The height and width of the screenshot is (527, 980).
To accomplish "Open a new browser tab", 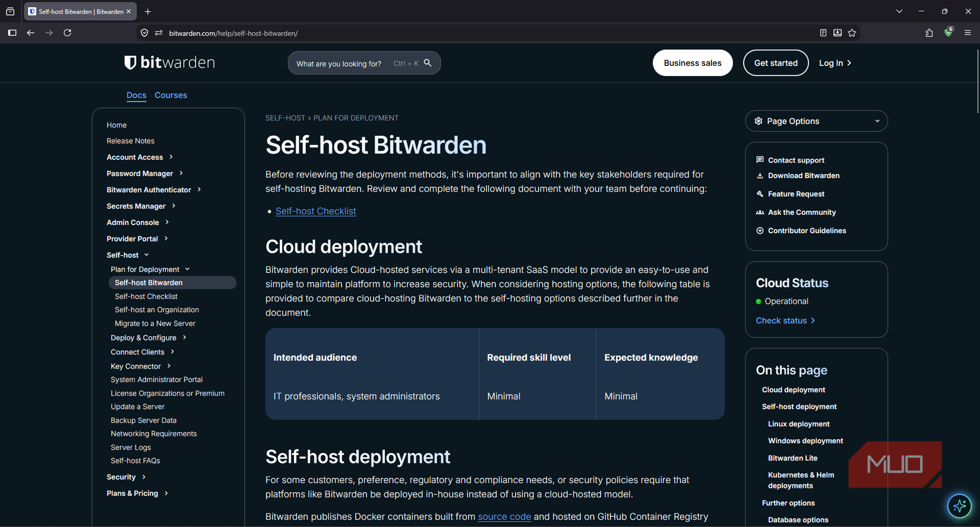I will coord(148,11).
